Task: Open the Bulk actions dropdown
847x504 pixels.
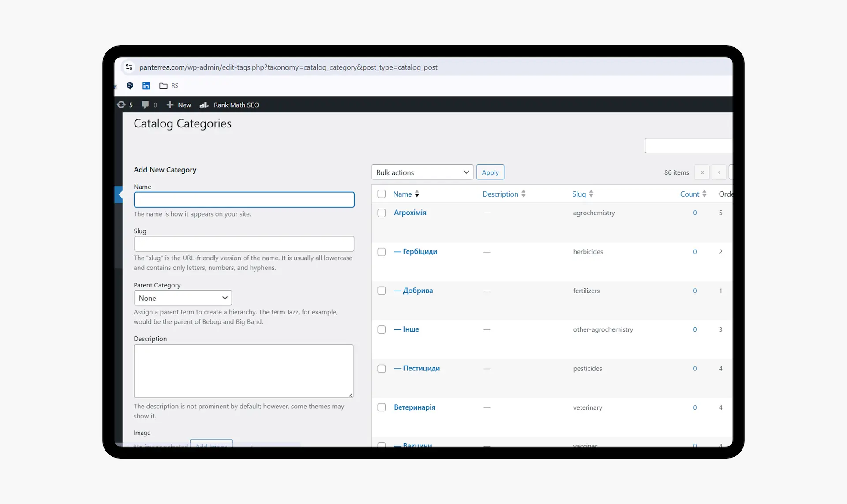Action: click(x=422, y=172)
